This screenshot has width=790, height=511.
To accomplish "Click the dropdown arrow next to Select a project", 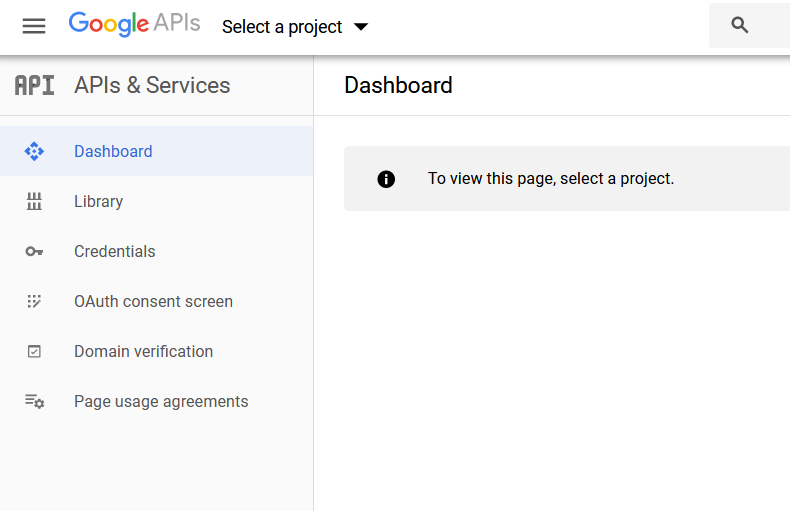I will pyautogui.click(x=361, y=27).
